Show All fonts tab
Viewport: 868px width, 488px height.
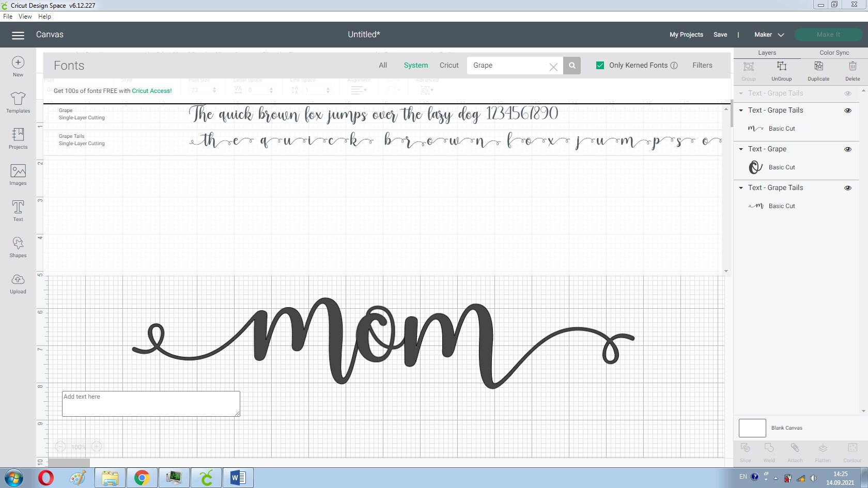[x=383, y=66]
